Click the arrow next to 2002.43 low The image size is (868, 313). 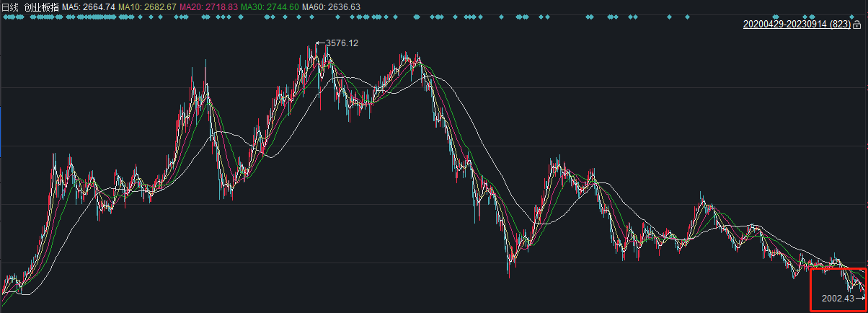click(860, 298)
